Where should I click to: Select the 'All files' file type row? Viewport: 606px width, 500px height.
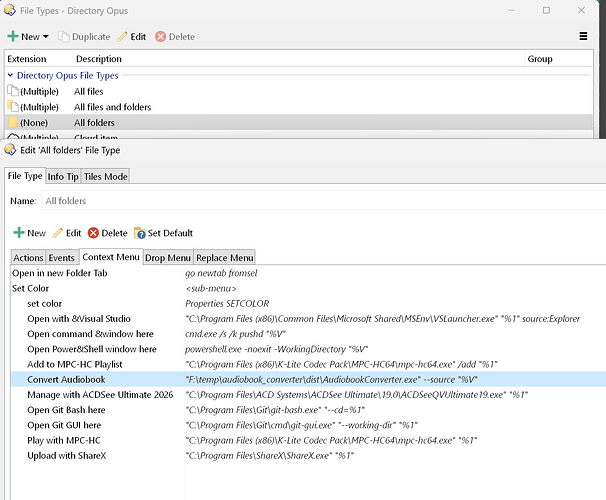coord(299,92)
